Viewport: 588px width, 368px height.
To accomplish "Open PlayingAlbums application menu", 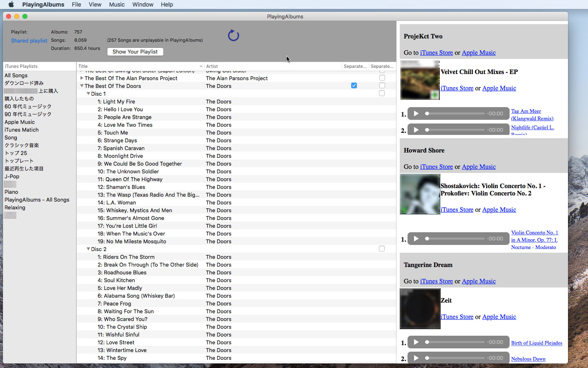I will tap(43, 4).
